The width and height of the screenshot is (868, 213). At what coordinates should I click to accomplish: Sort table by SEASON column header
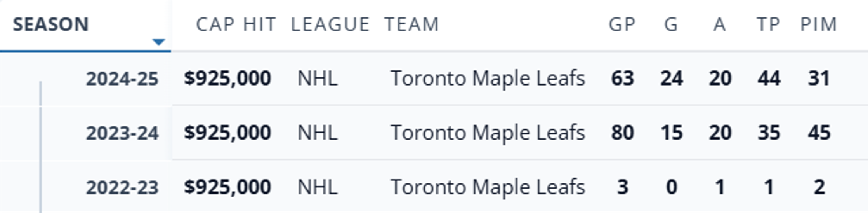click(51, 24)
